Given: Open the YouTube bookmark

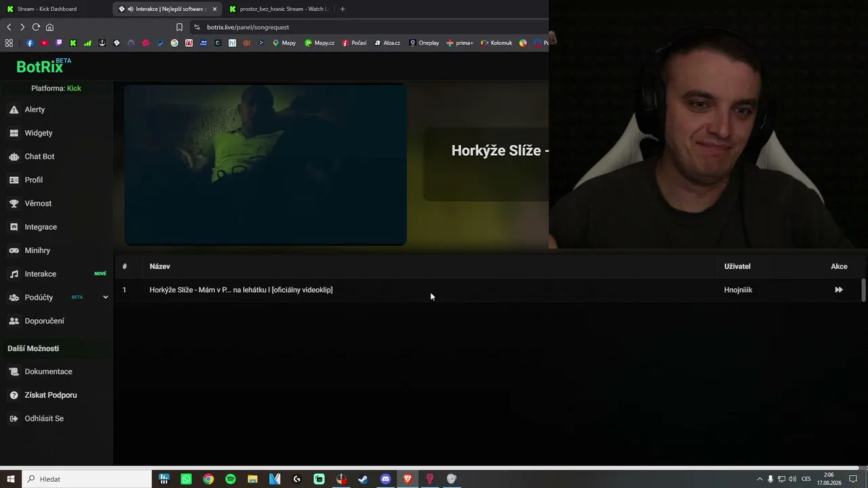Looking at the screenshot, I should (44, 43).
